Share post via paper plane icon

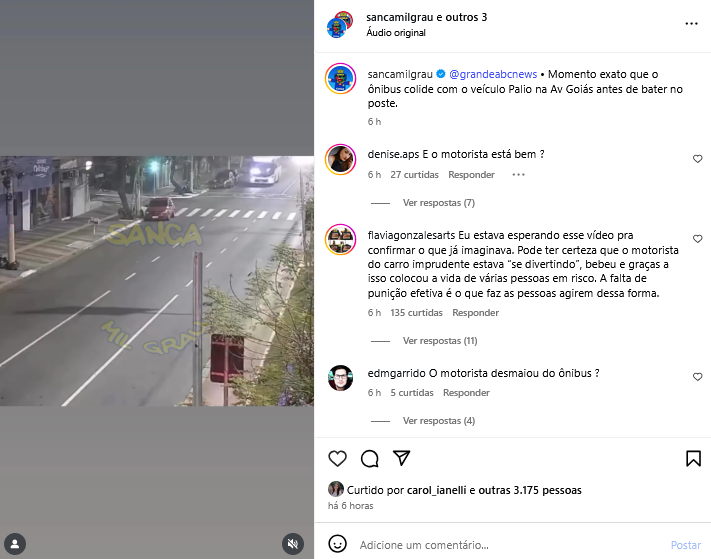(x=402, y=458)
